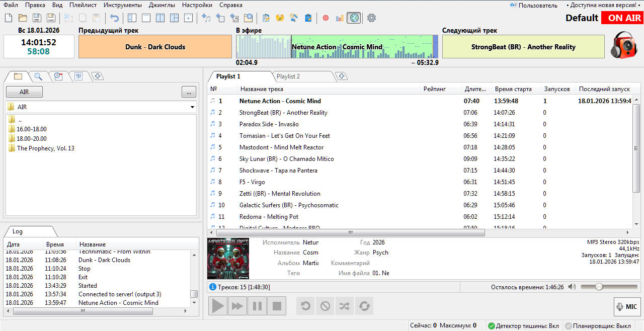Toggle the broadcast globe icon
Viewport: 644px width, 331px height.
point(354,18)
